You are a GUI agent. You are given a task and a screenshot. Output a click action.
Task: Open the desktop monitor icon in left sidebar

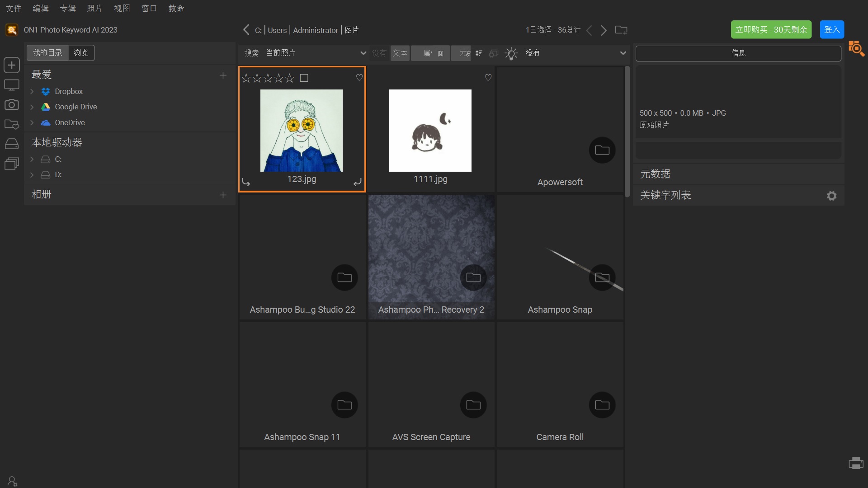point(12,85)
